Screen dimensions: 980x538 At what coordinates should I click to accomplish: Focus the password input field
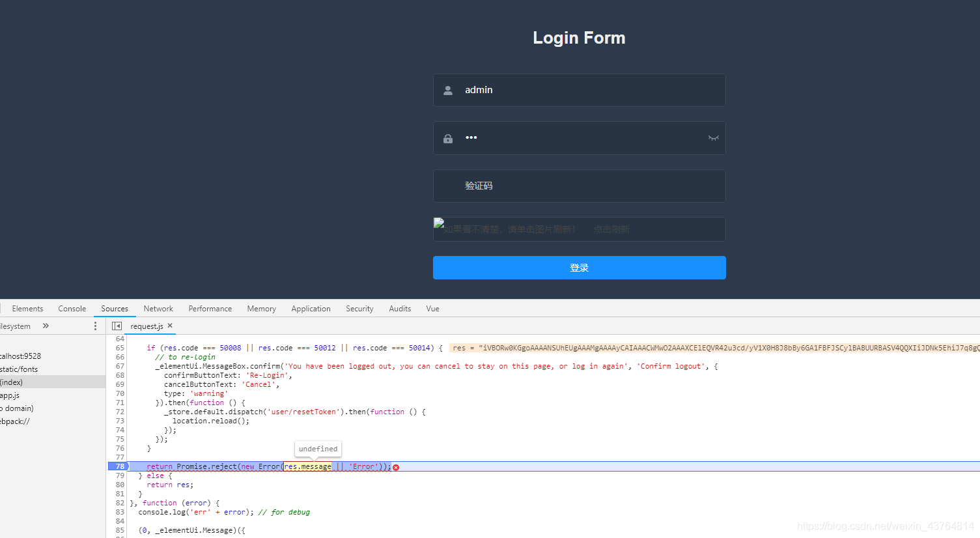click(579, 138)
